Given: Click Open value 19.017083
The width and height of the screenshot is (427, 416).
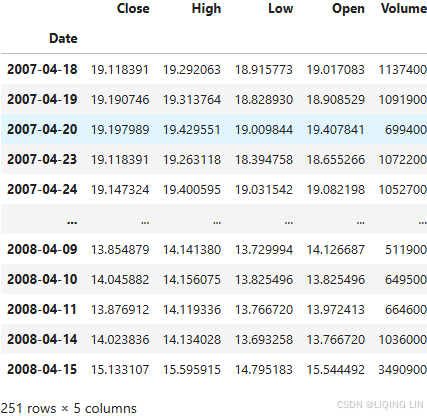Looking at the screenshot, I should [336, 70].
